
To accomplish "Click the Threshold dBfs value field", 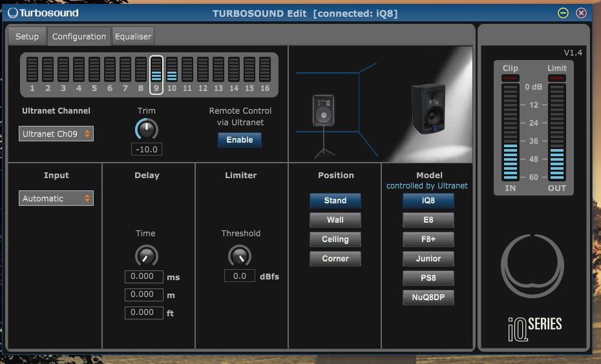I will click(x=240, y=276).
